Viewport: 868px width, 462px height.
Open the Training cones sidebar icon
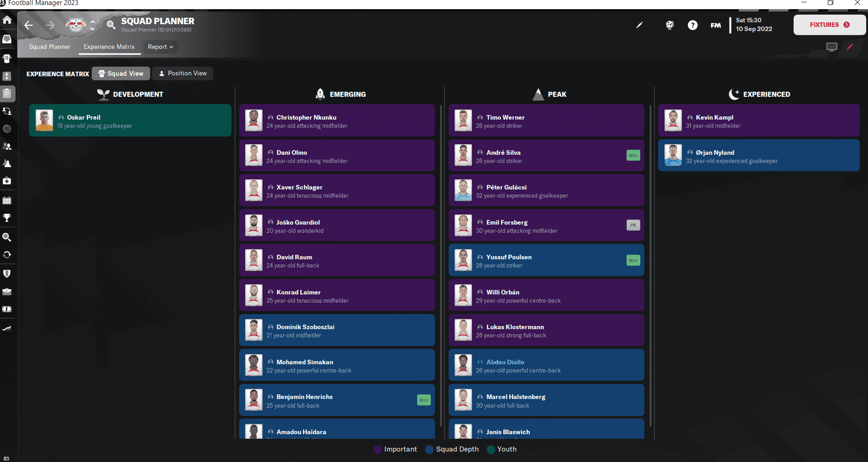click(x=7, y=163)
